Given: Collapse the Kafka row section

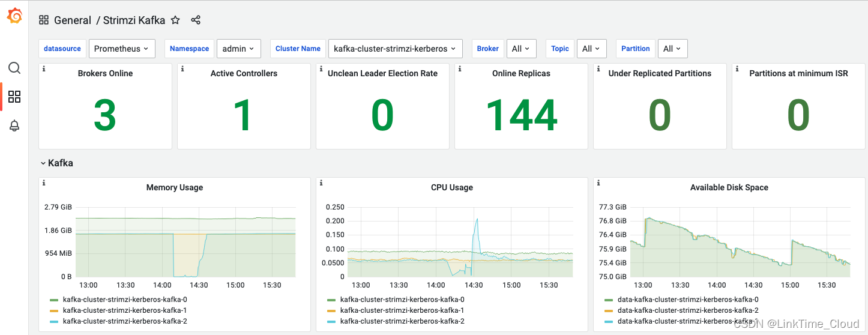Looking at the screenshot, I should [x=56, y=163].
